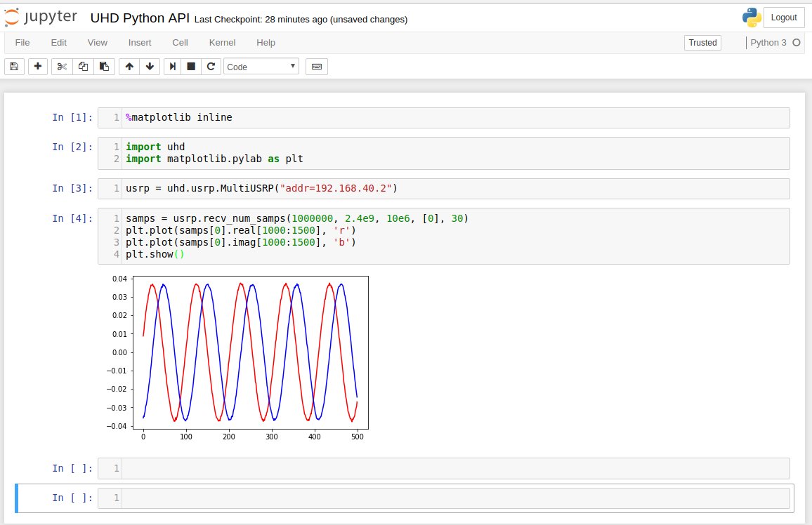Click into the %matplotlib inline cell
This screenshot has height=525, width=812.
tap(443, 117)
